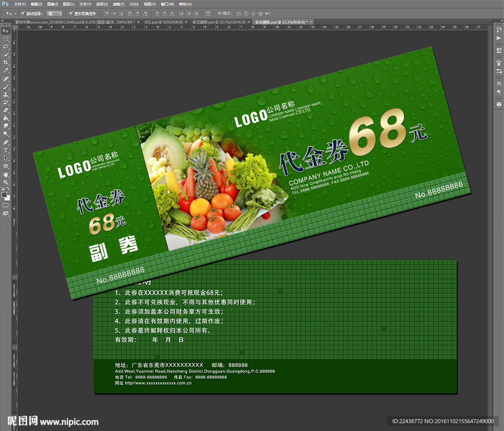Toggle Quick Mask mode
The image size is (504, 431).
tap(6, 205)
